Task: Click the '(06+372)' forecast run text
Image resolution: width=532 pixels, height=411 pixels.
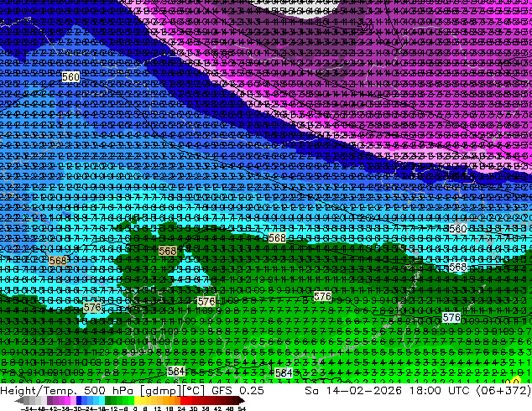Action: 503,390
